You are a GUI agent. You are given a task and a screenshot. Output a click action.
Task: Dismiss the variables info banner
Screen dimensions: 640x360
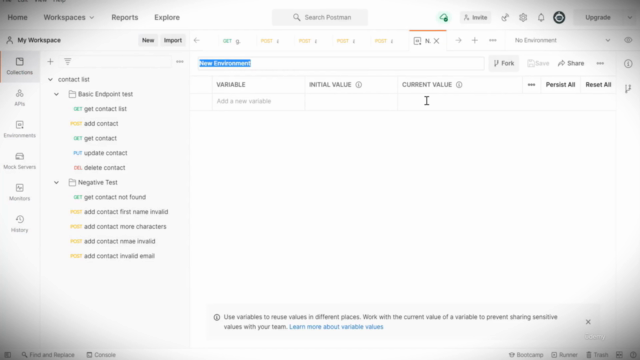(x=588, y=322)
